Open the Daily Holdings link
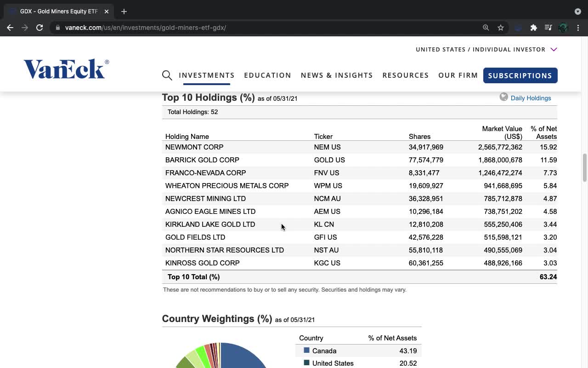588x368 pixels. click(x=531, y=98)
